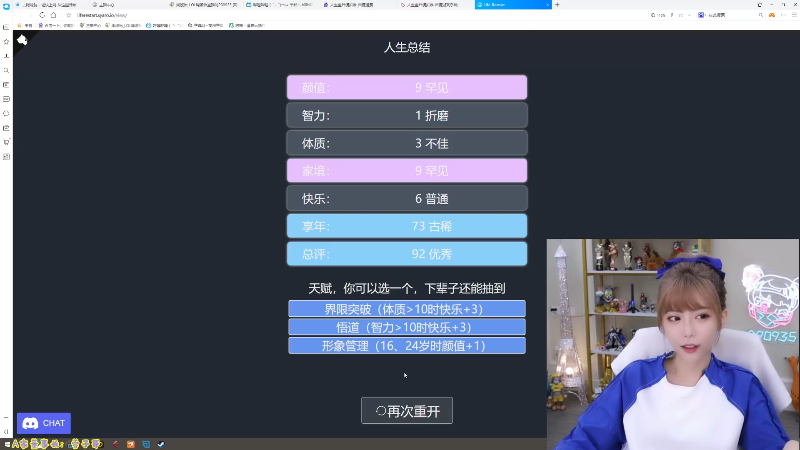800x450 pixels.
Task: Switch to the fourth browser tab
Action: [x=281, y=5]
